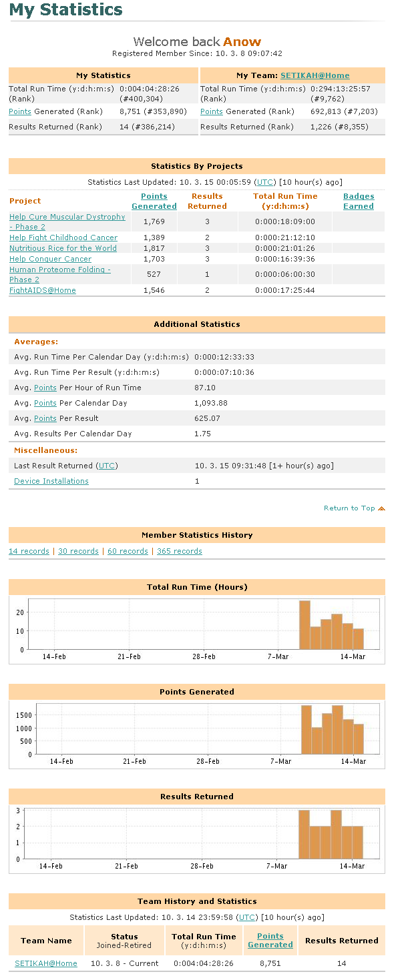420x980 pixels.
Task: Open Help Conquer Cancer project
Action: click(51, 259)
